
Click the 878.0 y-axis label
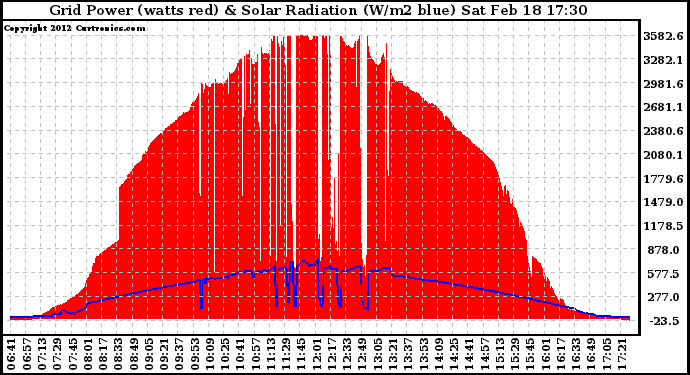(x=663, y=250)
